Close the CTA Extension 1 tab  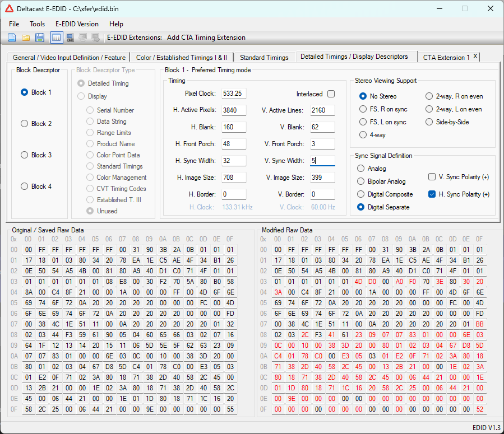pos(475,57)
